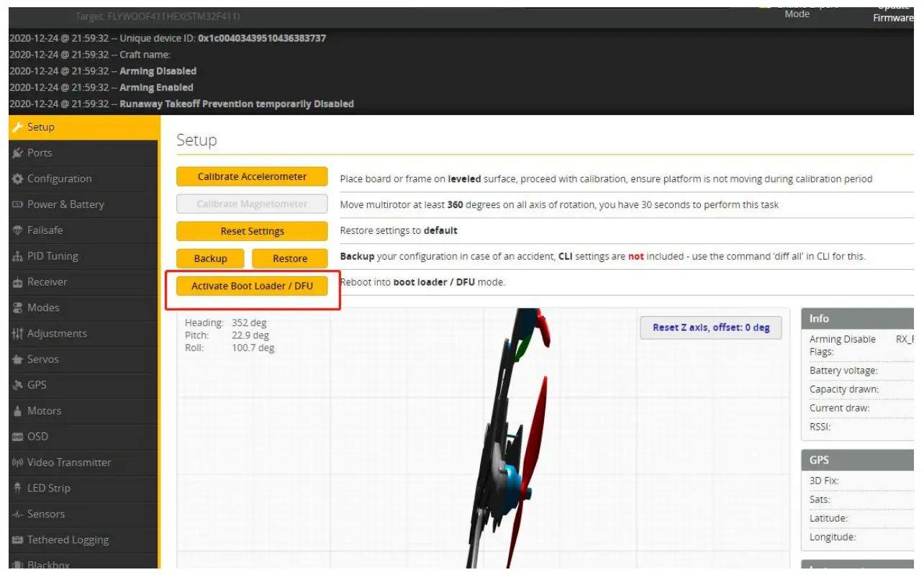Image resolution: width=924 pixels, height=580 pixels.
Task: Go to the OSD tab
Action: point(83,437)
